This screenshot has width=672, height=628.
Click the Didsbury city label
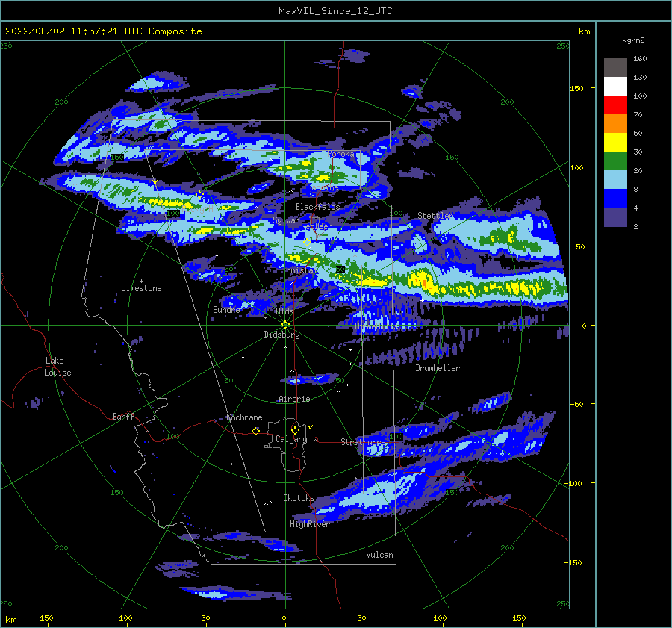click(x=281, y=335)
